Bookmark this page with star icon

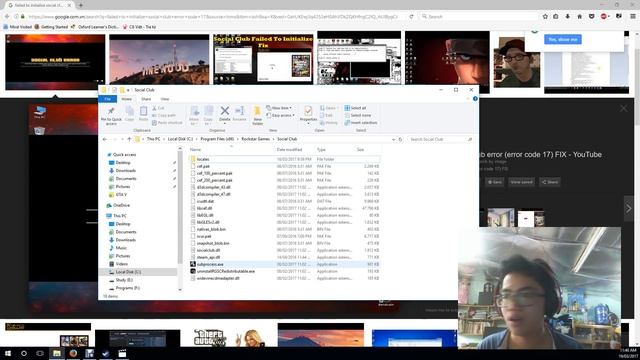tap(545, 17)
